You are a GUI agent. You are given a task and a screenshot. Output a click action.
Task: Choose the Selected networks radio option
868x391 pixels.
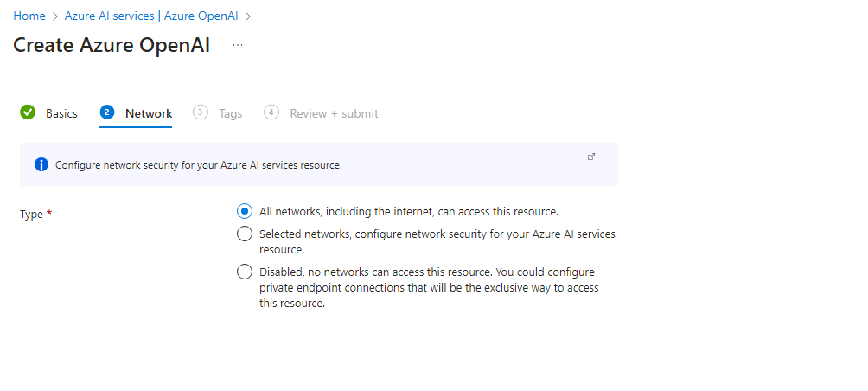click(245, 234)
